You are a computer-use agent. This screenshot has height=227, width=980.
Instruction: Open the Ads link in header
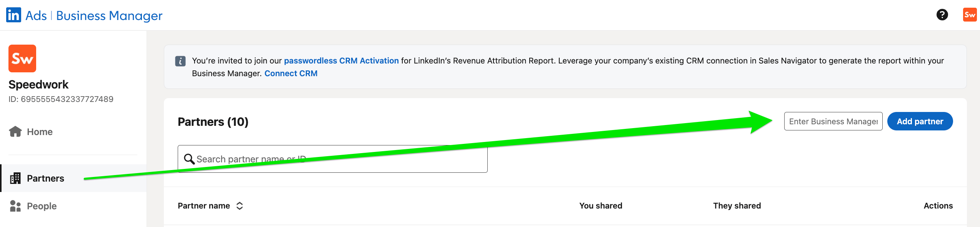(36, 15)
